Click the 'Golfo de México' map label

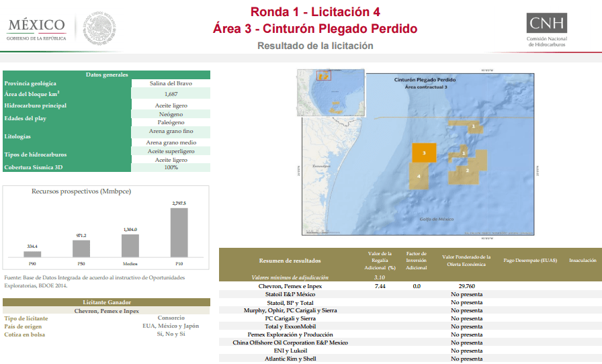437,219
